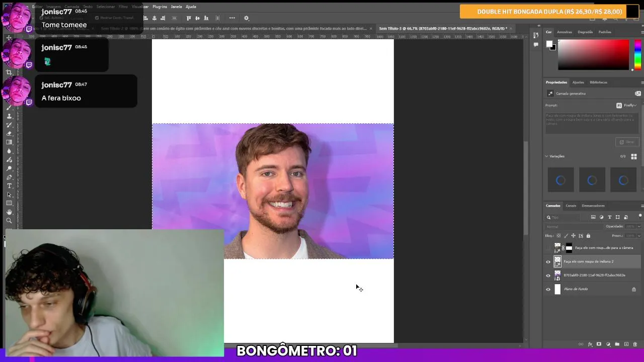Hide the 'Faça ele com roupa de indiana 2' layer
644x362 pixels.
click(548, 261)
